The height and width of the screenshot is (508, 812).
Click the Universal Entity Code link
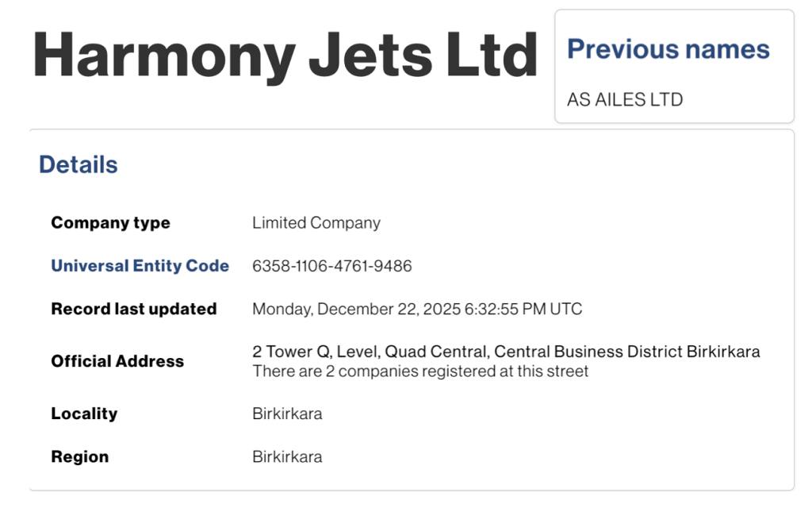140,266
